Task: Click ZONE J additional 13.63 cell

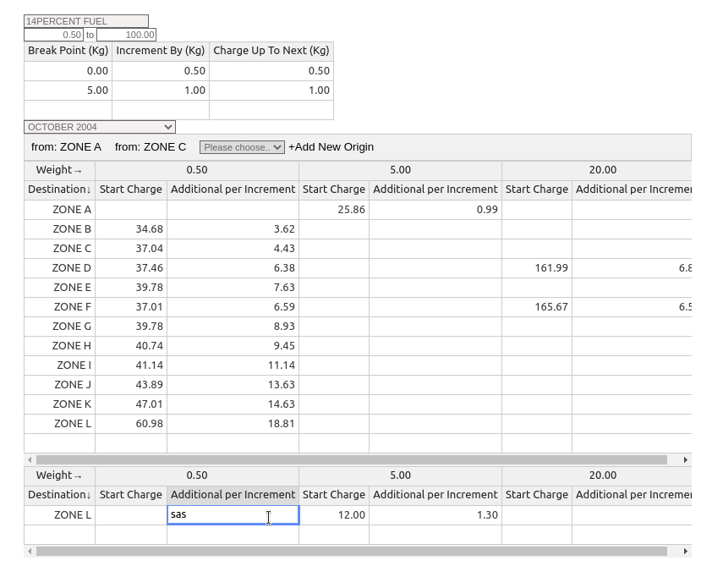Action: click(x=233, y=385)
